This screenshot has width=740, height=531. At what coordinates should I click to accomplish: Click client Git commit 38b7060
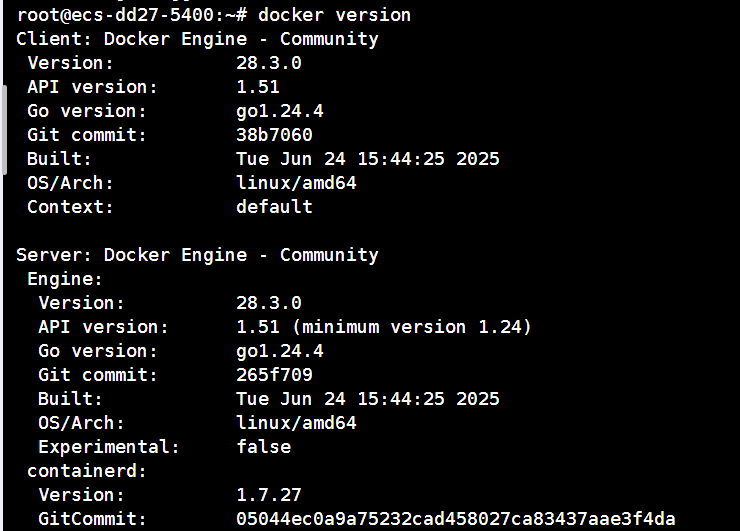[x=274, y=135]
